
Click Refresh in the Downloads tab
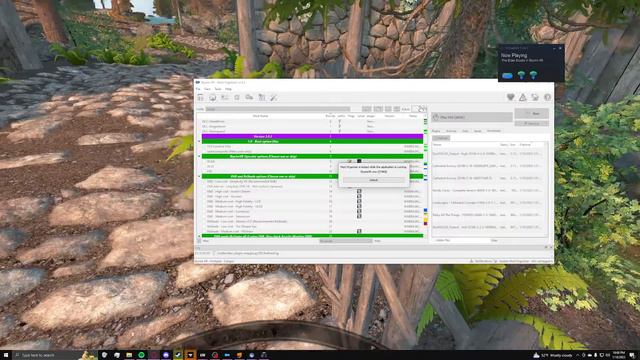tap(441, 138)
